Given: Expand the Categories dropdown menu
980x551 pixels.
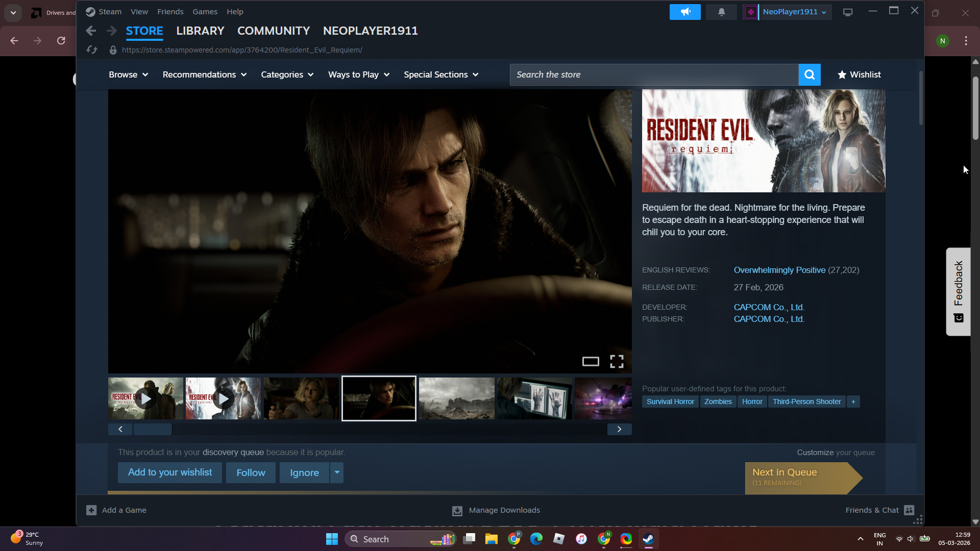Looking at the screenshot, I should click(x=287, y=74).
